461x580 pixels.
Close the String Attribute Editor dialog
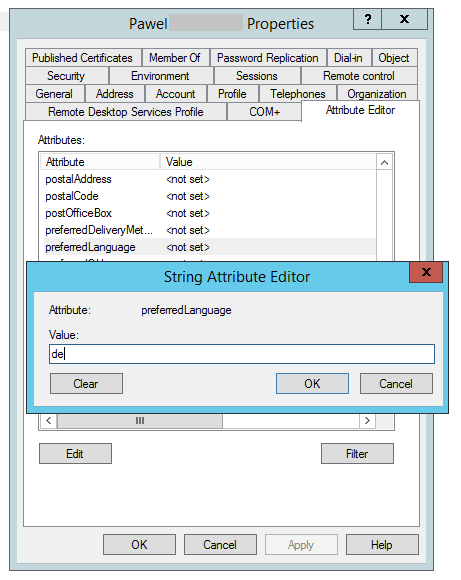426,272
